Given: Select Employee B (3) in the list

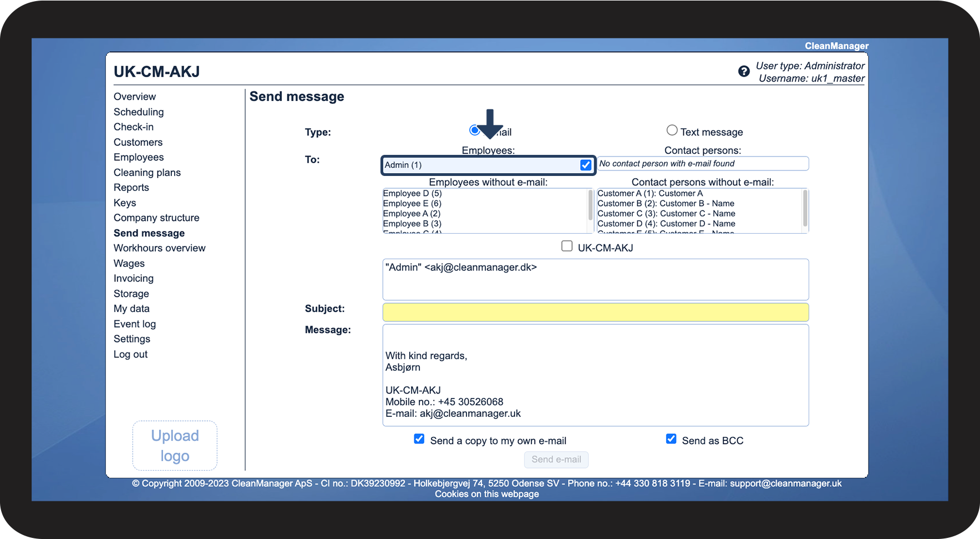Looking at the screenshot, I should point(412,224).
